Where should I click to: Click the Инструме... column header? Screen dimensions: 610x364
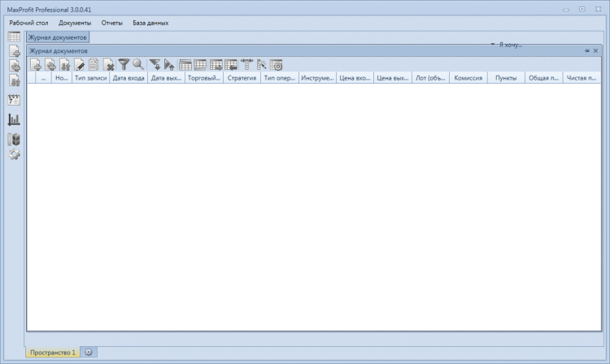[x=317, y=78]
